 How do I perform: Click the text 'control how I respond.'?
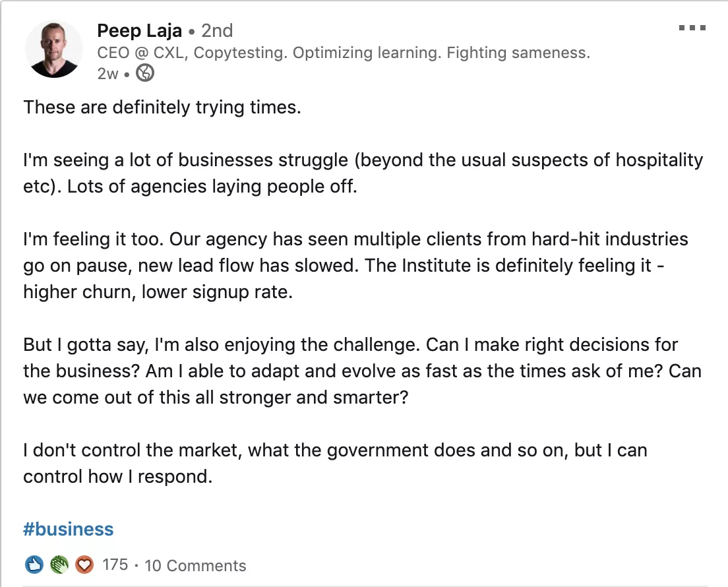tap(118, 477)
